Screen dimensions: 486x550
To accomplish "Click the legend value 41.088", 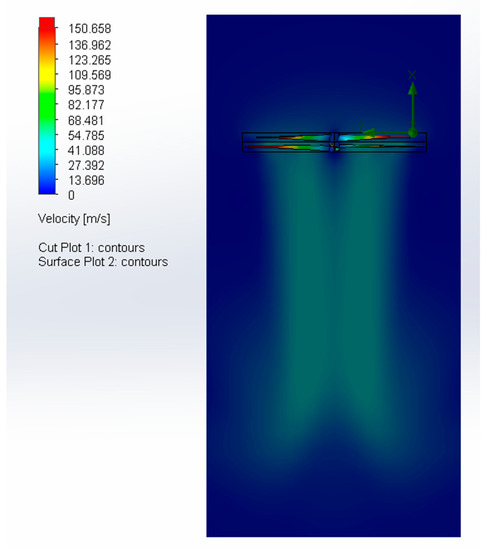I will tap(86, 150).
